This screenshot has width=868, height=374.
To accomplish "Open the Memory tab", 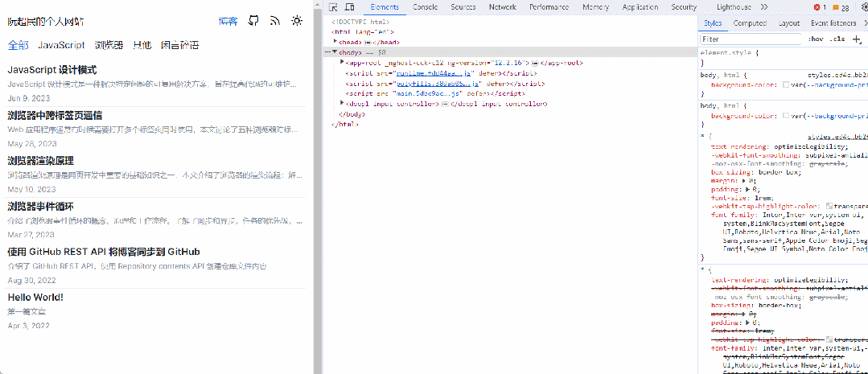I will (x=595, y=7).
